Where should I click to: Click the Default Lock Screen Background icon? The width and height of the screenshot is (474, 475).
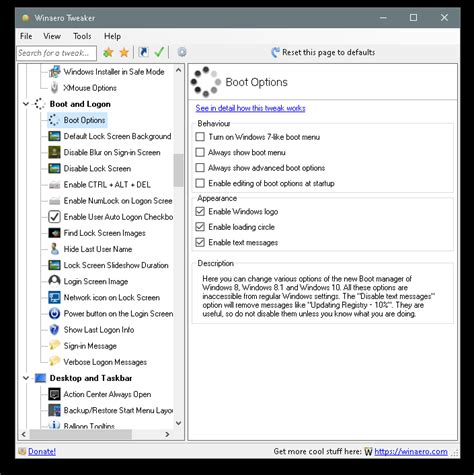click(x=54, y=136)
